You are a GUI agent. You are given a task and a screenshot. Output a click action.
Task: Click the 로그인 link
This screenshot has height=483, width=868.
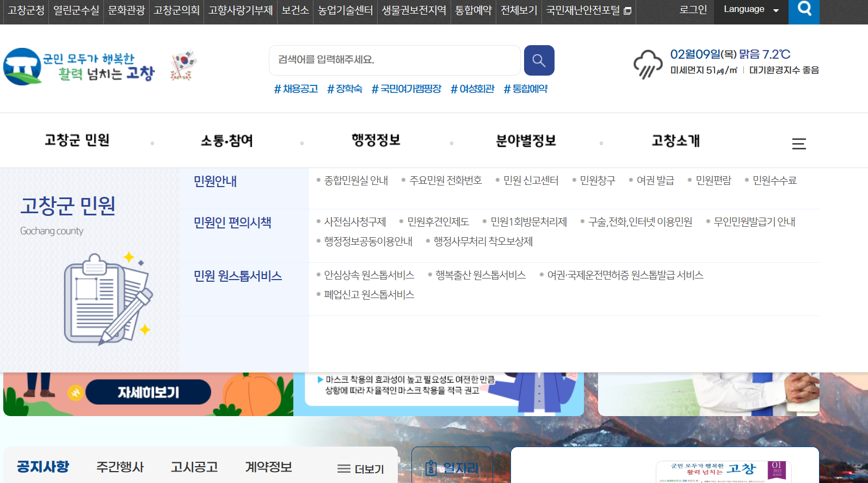point(693,10)
